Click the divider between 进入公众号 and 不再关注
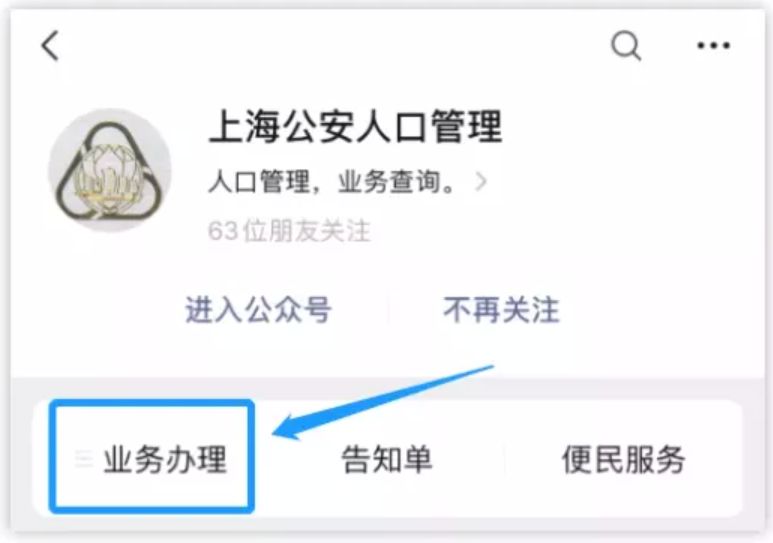 coord(388,310)
